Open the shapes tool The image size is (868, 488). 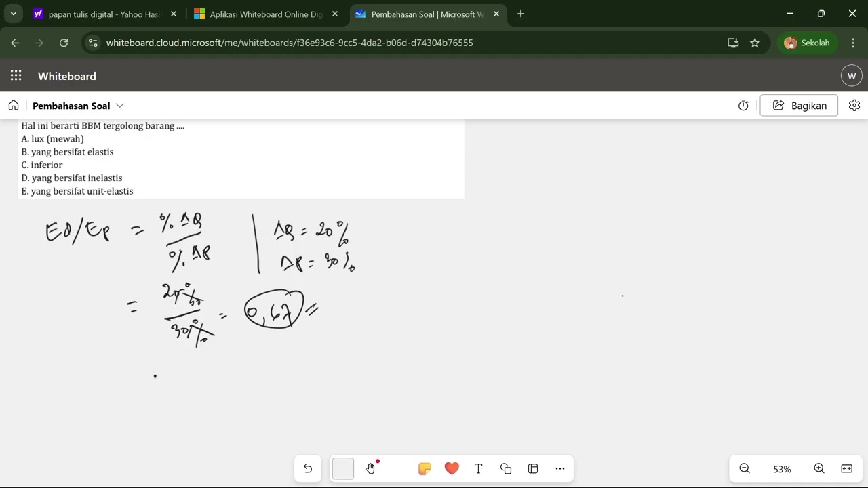(x=506, y=468)
